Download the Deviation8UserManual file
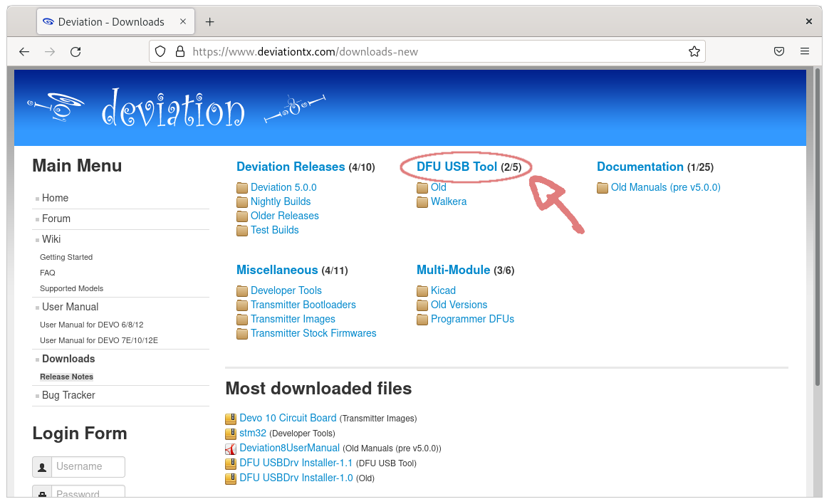This screenshot has height=504, width=829. click(290, 448)
